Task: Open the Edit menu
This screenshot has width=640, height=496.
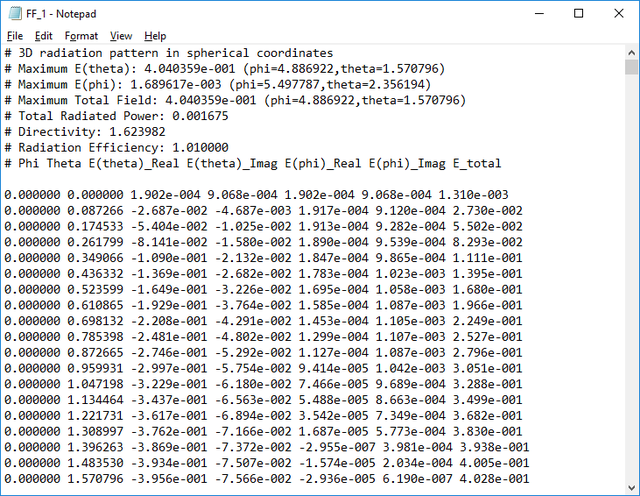Action: (43, 36)
